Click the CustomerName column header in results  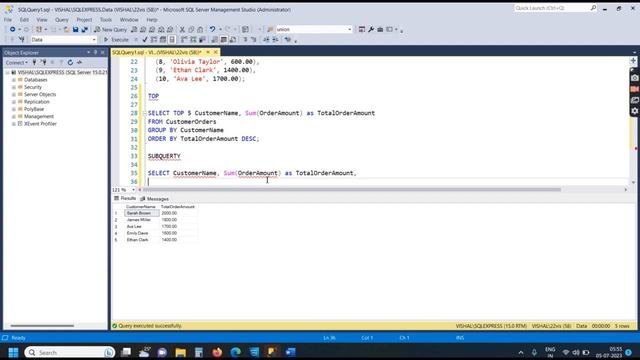point(141,207)
